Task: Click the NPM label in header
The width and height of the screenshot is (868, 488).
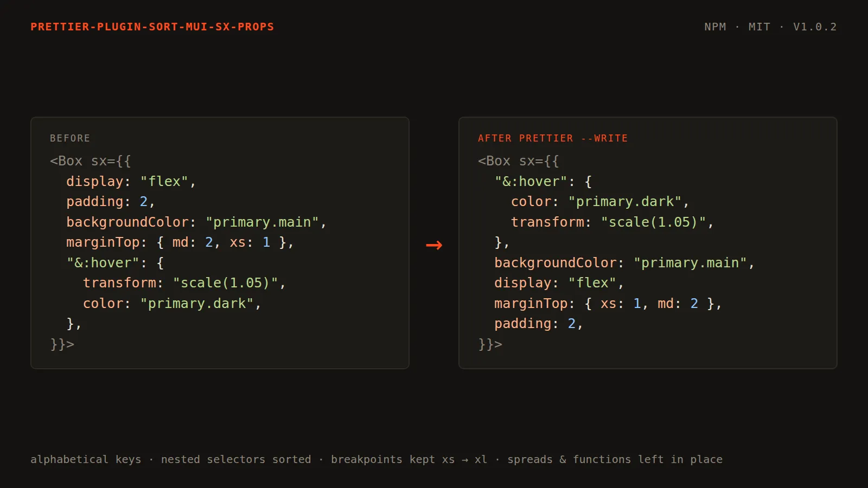Action: click(x=715, y=27)
